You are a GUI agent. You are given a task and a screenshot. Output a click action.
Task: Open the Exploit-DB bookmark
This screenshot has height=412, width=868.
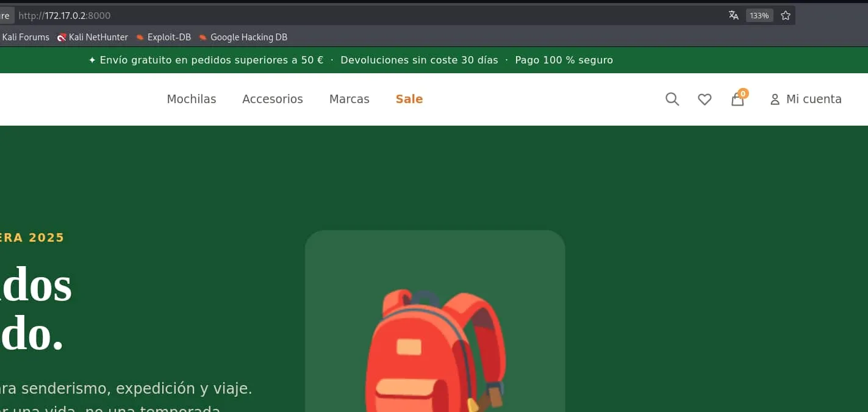click(x=163, y=37)
